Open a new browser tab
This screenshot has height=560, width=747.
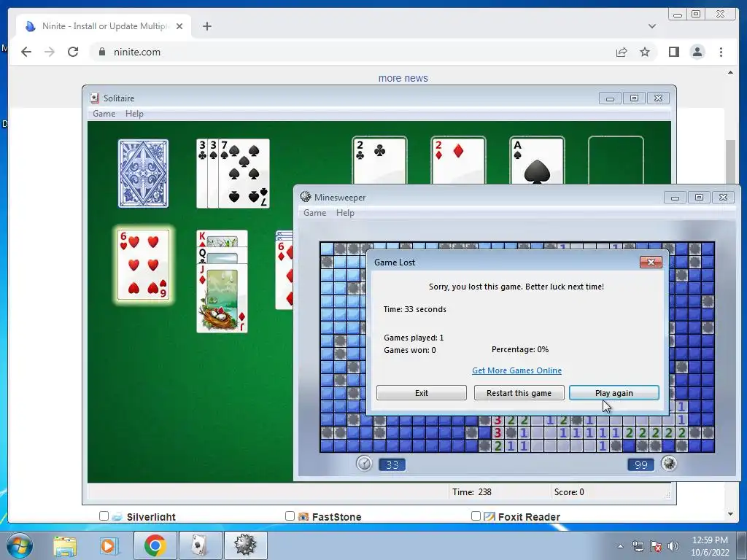point(206,26)
